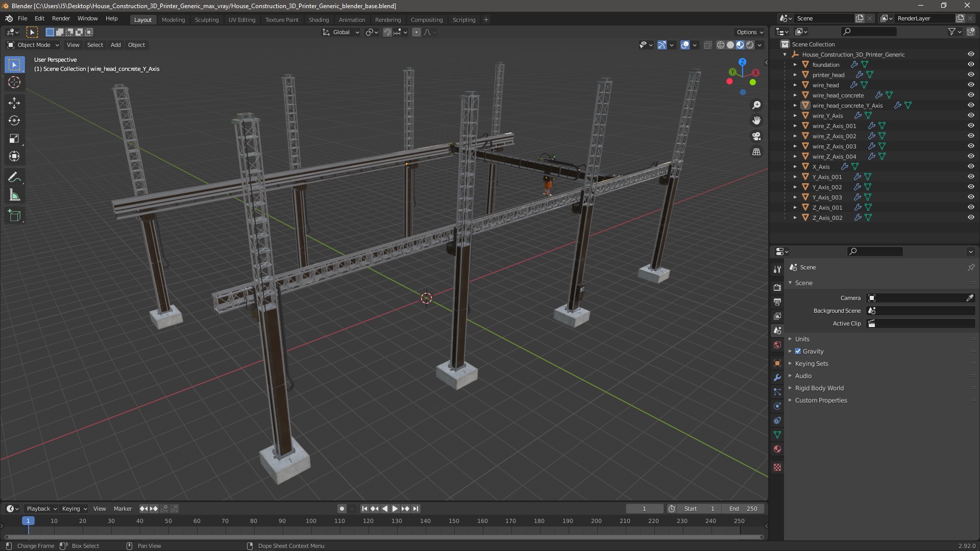Viewport: 980px width, 551px height.
Task: Expand the Custom Properties panel
Action: (x=821, y=400)
